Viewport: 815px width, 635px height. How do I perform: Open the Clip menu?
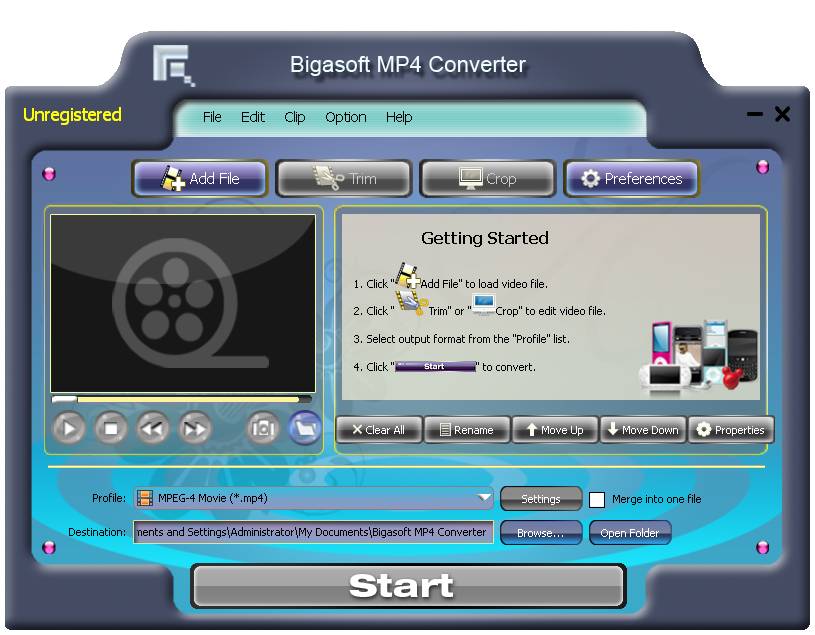pos(295,117)
